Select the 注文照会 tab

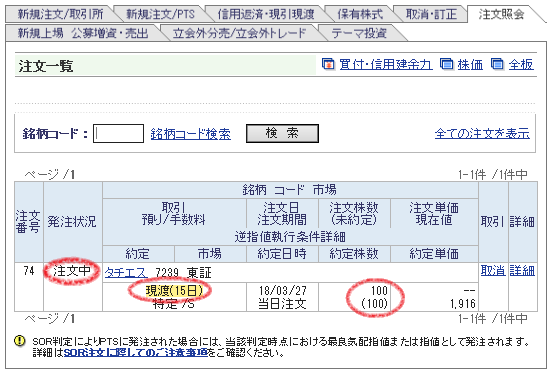coord(501,14)
